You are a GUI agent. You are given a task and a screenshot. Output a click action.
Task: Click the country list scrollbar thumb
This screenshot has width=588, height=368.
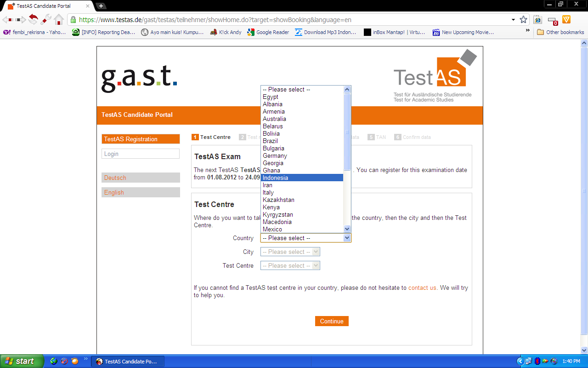click(347, 132)
